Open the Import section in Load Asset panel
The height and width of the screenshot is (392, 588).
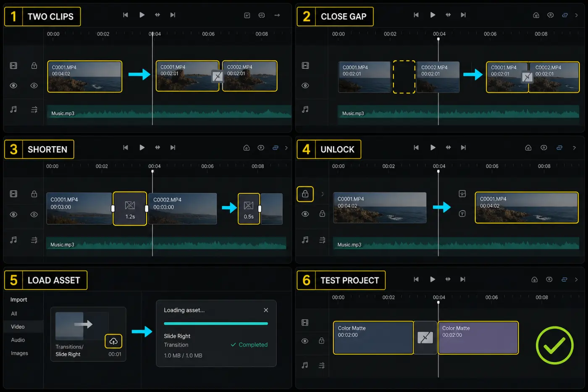coord(18,300)
